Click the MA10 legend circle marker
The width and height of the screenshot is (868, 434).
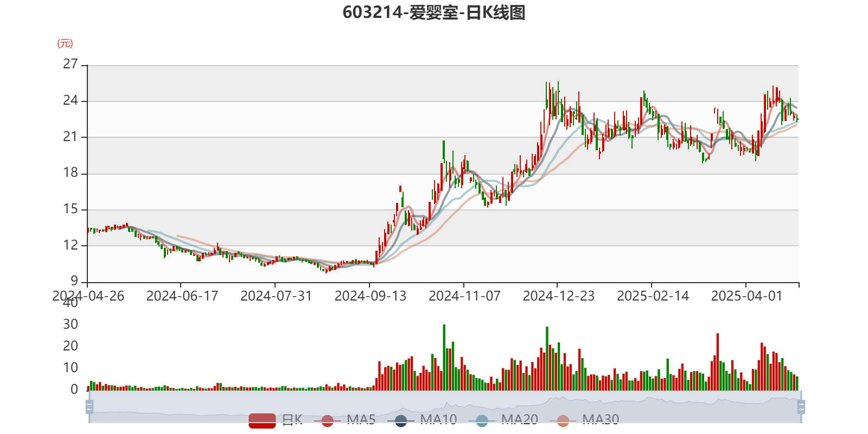click(401, 420)
